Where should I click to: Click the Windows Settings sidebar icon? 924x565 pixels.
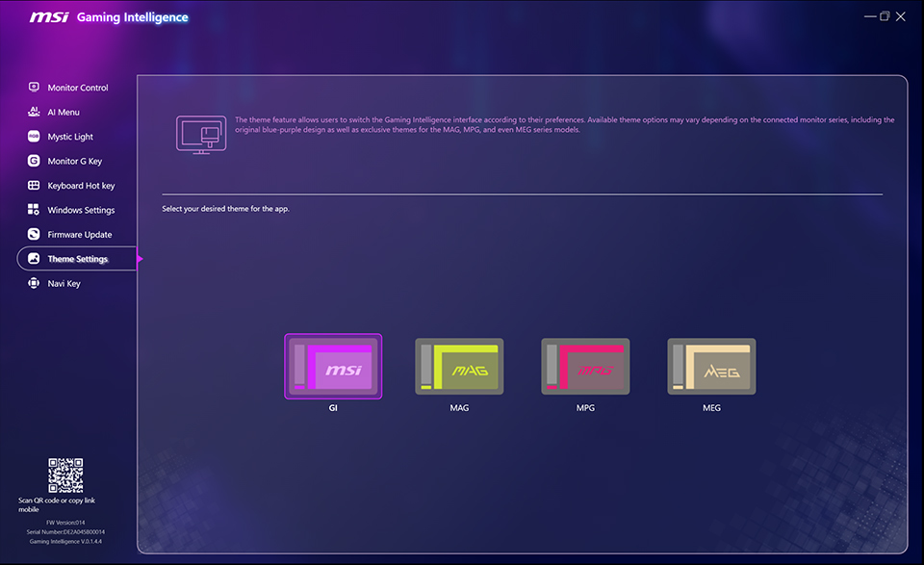coord(35,209)
